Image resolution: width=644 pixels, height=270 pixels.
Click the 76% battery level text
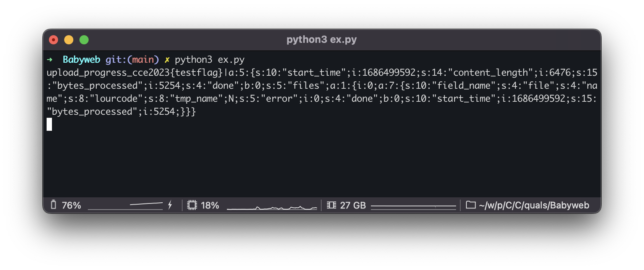tap(71, 205)
